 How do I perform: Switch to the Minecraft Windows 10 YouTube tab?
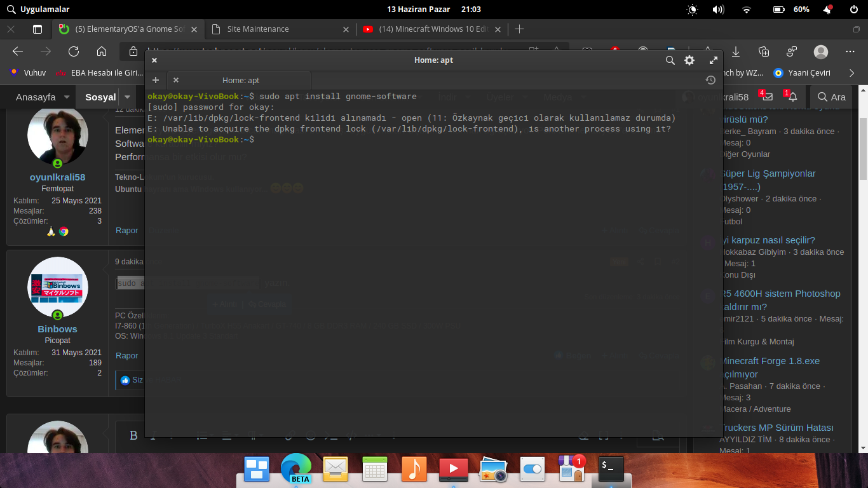[432, 29]
